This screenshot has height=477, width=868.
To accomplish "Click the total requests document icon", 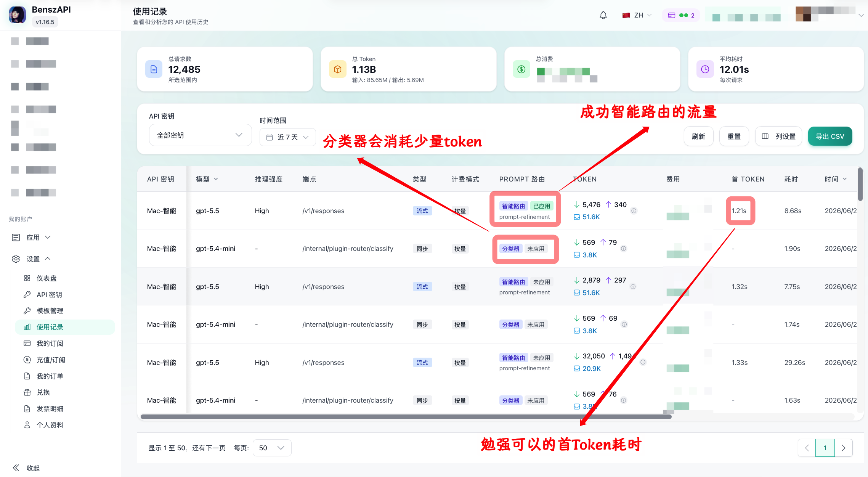I will point(154,69).
